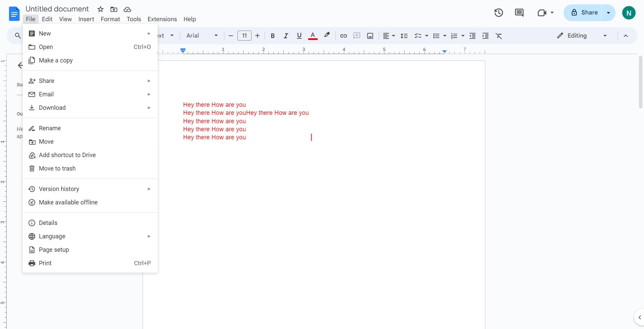This screenshot has height=329, width=644.
Task: Open the text color swatch
Action: (313, 36)
